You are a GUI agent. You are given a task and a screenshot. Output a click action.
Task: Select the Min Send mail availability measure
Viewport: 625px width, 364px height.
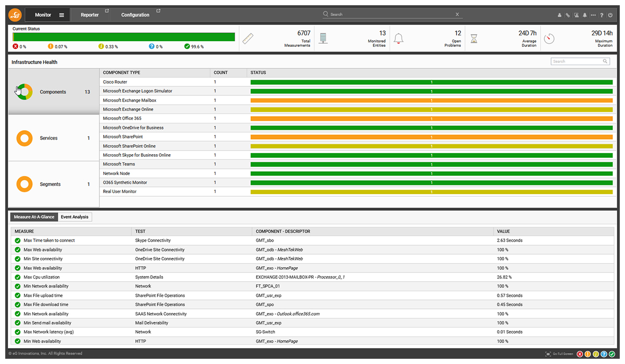47,323
